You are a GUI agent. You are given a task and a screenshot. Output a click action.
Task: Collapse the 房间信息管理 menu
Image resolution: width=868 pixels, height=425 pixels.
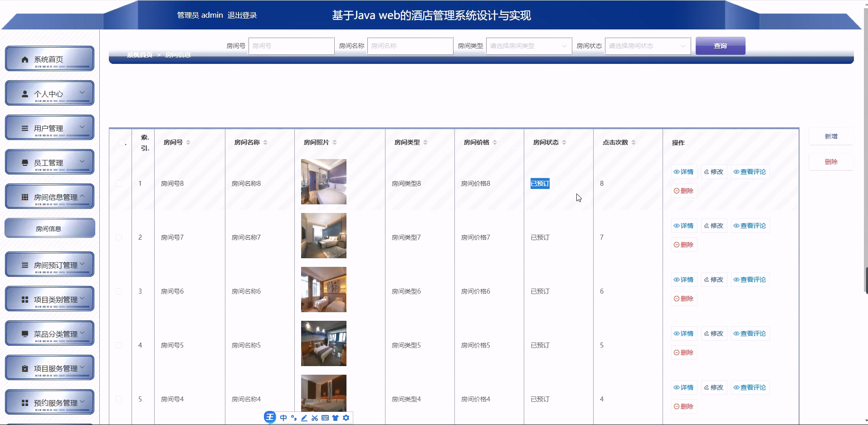coord(49,196)
